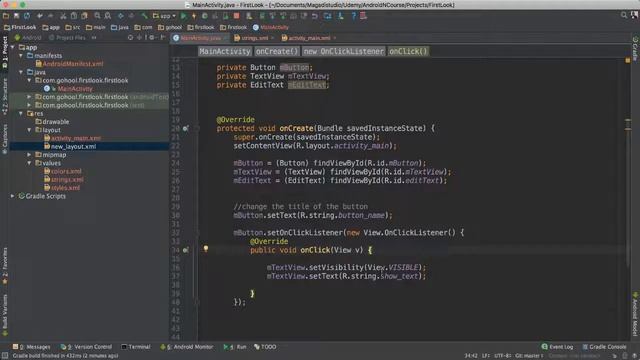Toggle the 1: Project side tool window
The height and width of the screenshot is (360, 640).
pos(4,52)
